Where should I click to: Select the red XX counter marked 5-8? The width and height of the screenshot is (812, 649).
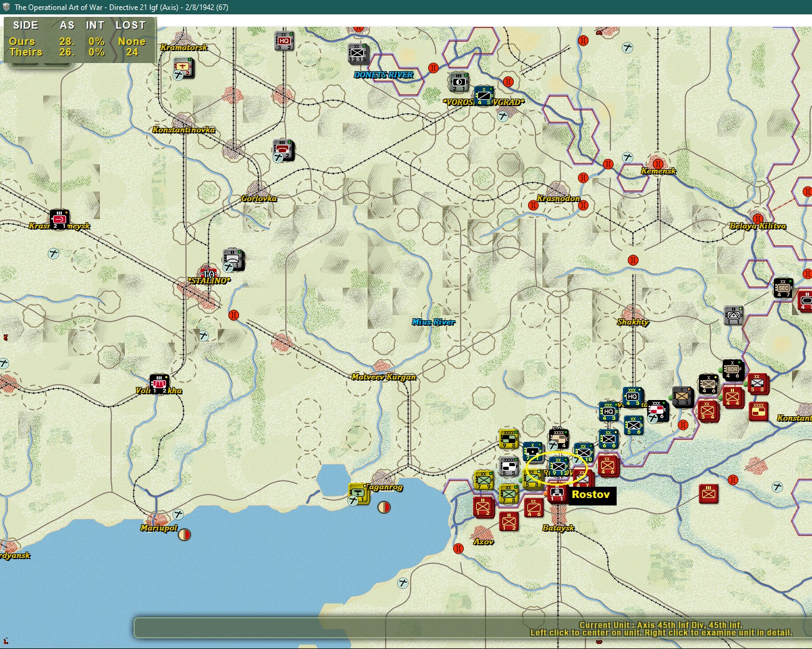click(x=758, y=383)
